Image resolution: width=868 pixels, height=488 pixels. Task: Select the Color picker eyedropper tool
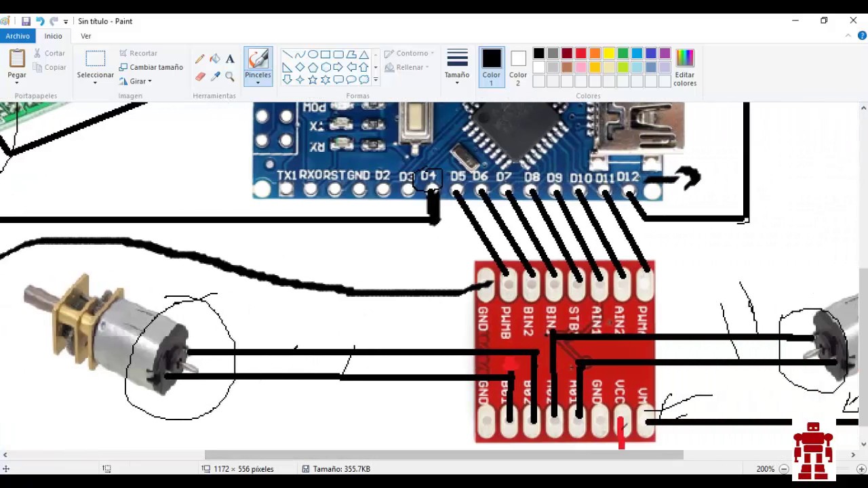215,77
